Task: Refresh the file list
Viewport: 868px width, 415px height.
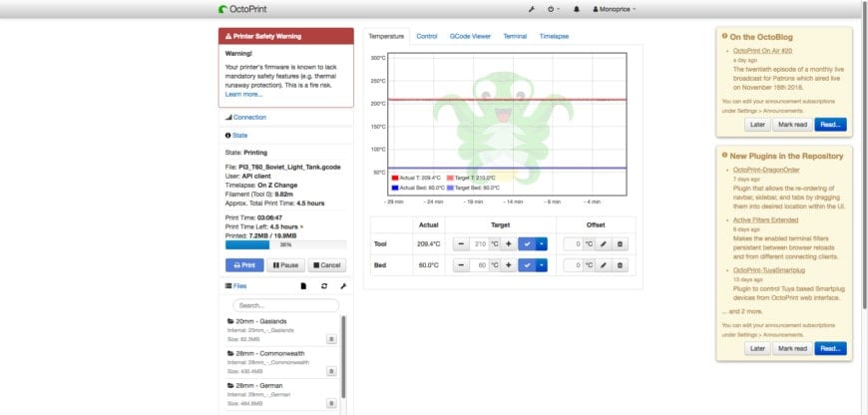Action: pos(324,286)
